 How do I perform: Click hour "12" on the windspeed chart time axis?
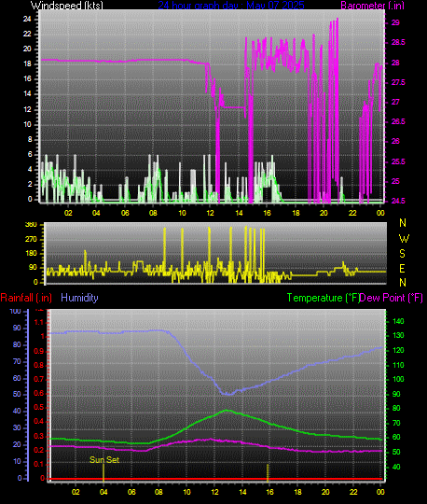[211, 213]
